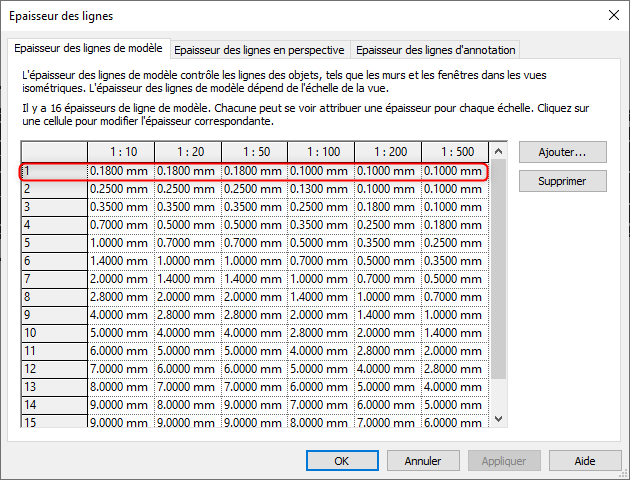Click the Annuler button
The width and height of the screenshot is (630, 480).
pyautogui.click(x=423, y=461)
